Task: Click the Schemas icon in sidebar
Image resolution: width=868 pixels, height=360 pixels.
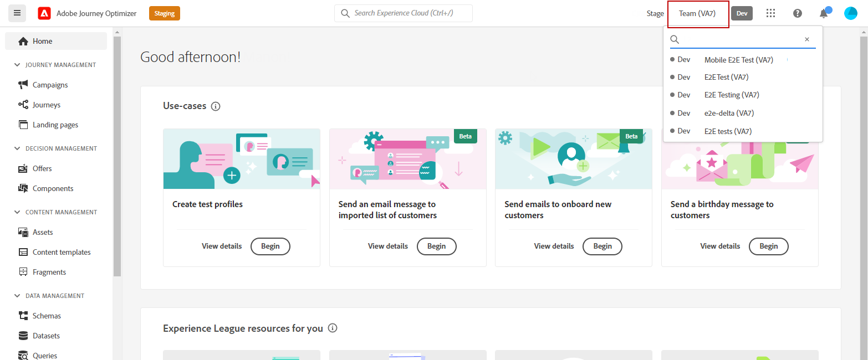Action: [23, 316]
